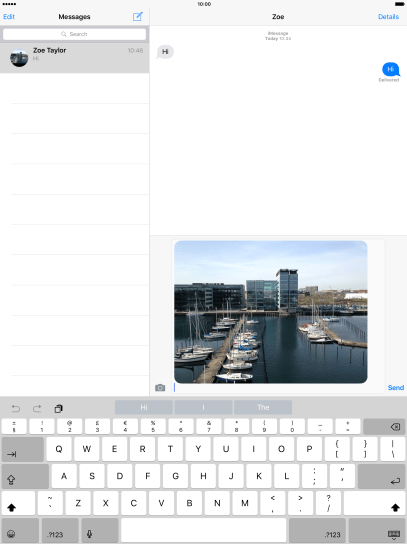The width and height of the screenshot is (407, 544).
Task: Open the camera attachment icon
Action: [160, 388]
